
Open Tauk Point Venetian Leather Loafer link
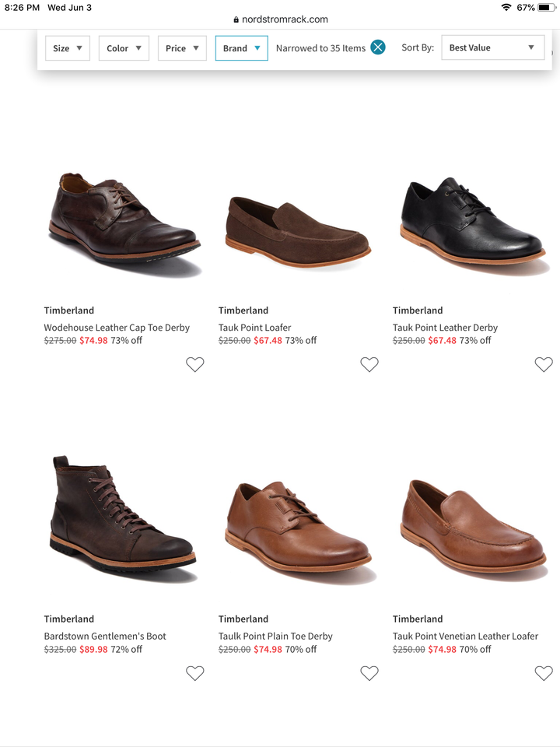tap(465, 637)
